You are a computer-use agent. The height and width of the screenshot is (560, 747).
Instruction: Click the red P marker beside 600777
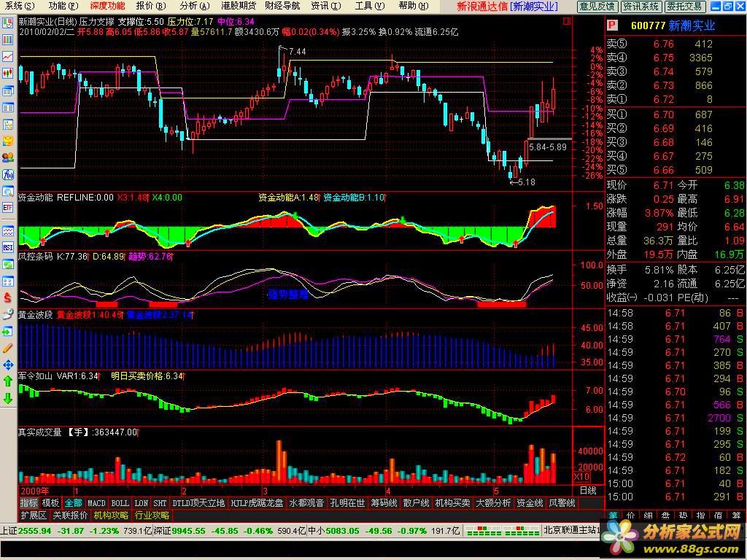(612, 26)
